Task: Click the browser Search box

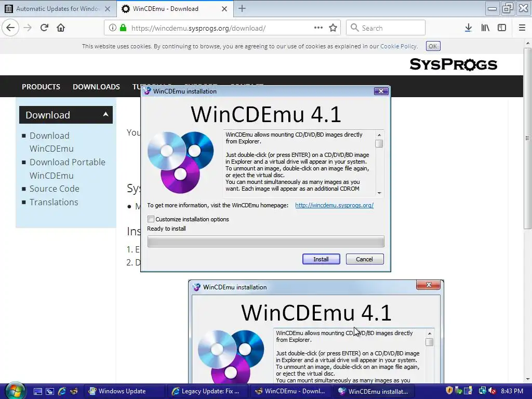Action: (x=386, y=28)
